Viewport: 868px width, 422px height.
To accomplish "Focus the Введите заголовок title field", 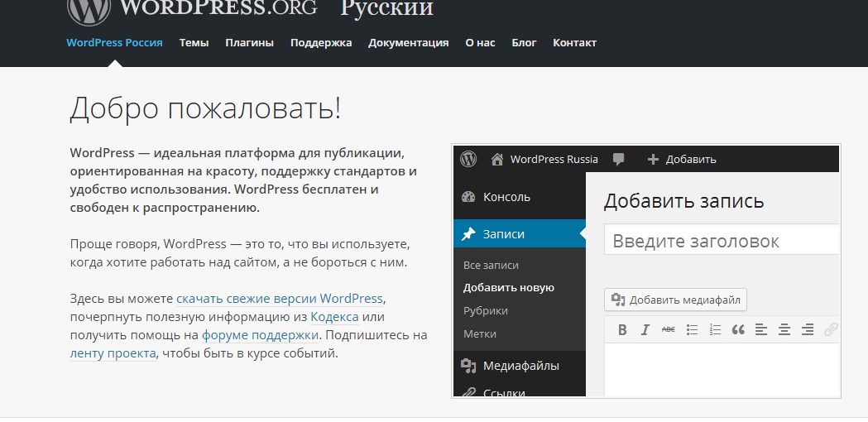I will pos(722,240).
